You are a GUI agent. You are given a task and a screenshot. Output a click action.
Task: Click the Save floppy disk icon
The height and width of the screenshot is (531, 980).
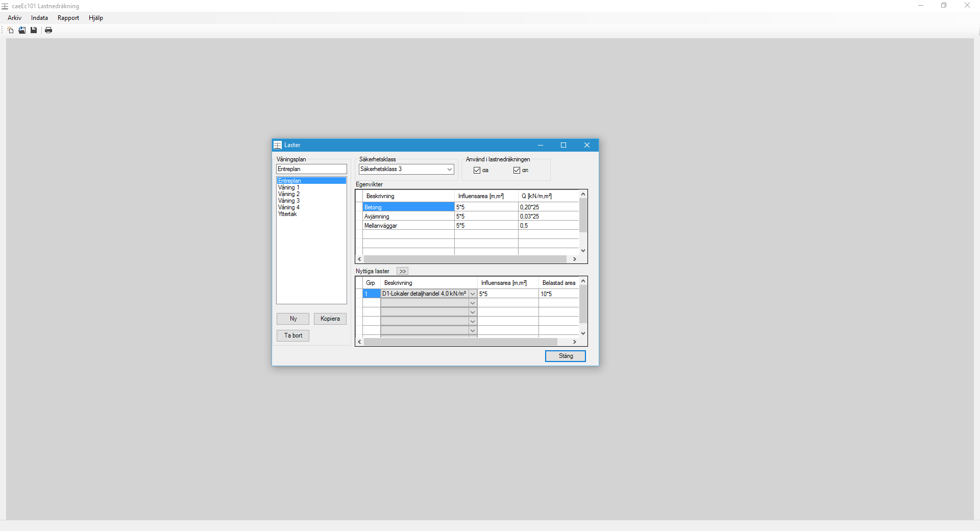tap(34, 30)
